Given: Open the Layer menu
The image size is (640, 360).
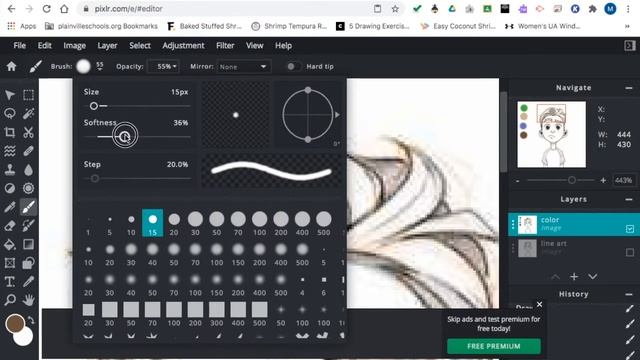Looking at the screenshot, I should tap(107, 45).
